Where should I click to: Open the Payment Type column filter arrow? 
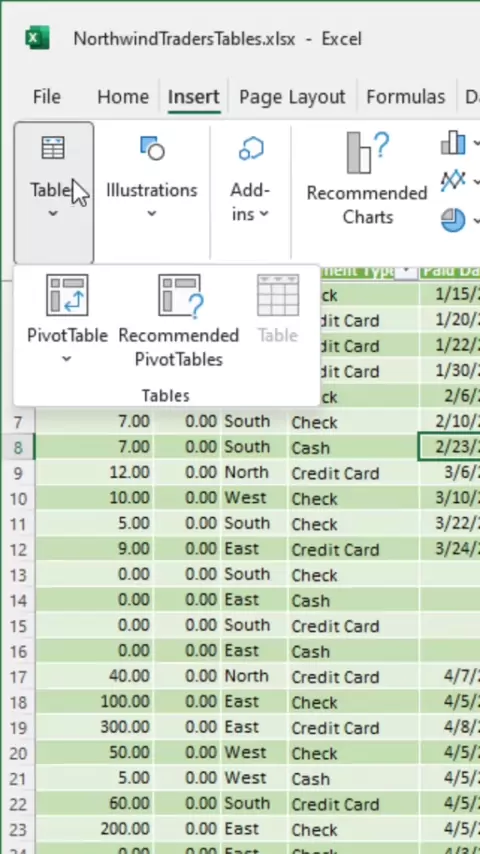pyautogui.click(x=405, y=272)
